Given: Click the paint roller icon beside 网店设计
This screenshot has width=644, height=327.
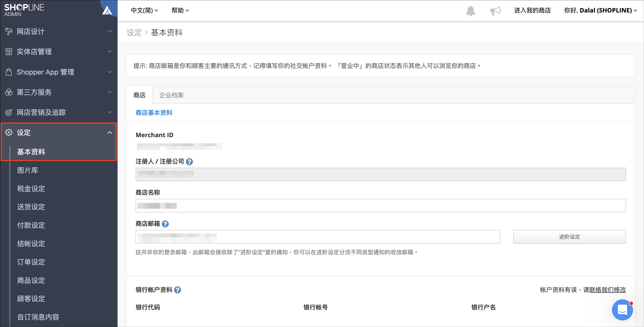Looking at the screenshot, I should click(x=9, y=32).
